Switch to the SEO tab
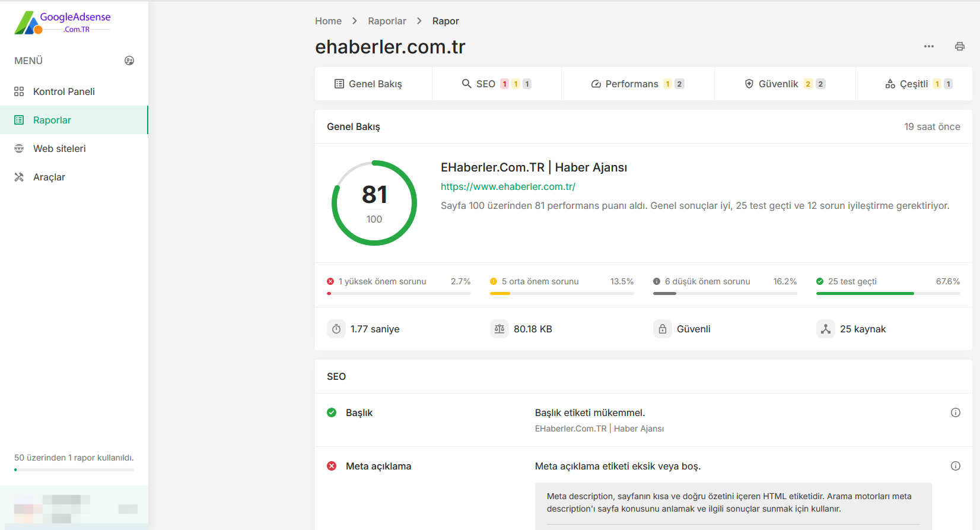The image size is (980, 530). tap(497, 84)
